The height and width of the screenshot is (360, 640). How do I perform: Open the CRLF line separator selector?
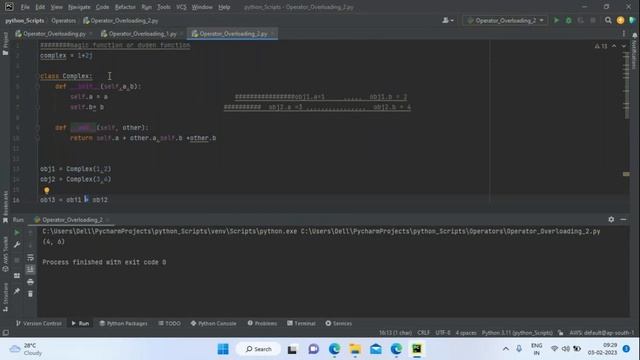pyautogui.click(x=423, y=333)
